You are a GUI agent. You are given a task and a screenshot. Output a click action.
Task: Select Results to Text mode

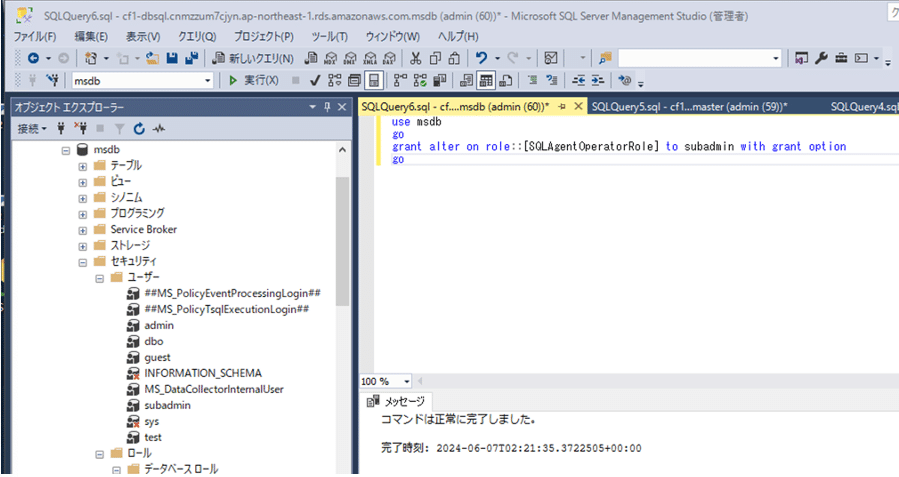pos(467,80)
